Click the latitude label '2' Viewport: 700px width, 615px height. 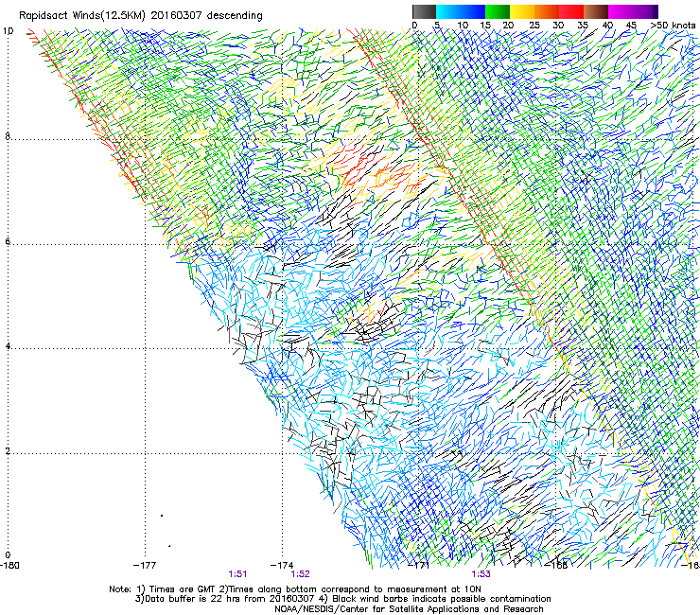(x=8, y=451)
